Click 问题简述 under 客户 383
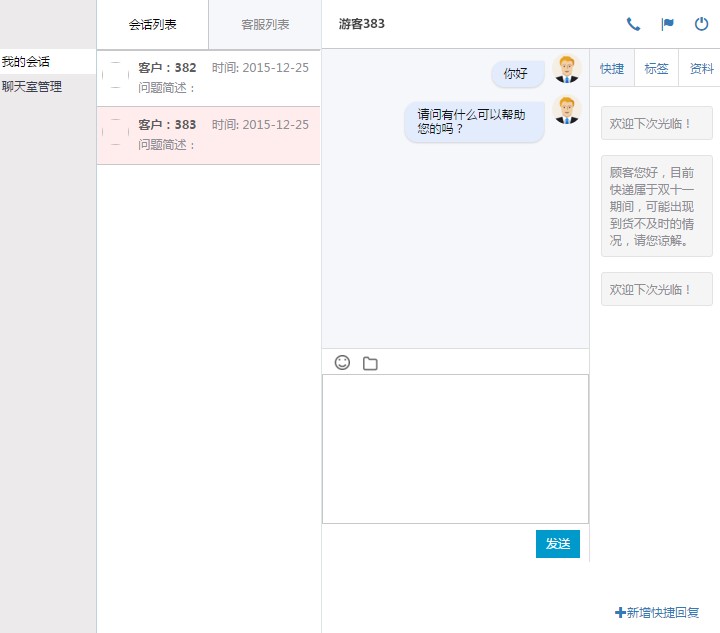720x633 pixels. [166, 145]
